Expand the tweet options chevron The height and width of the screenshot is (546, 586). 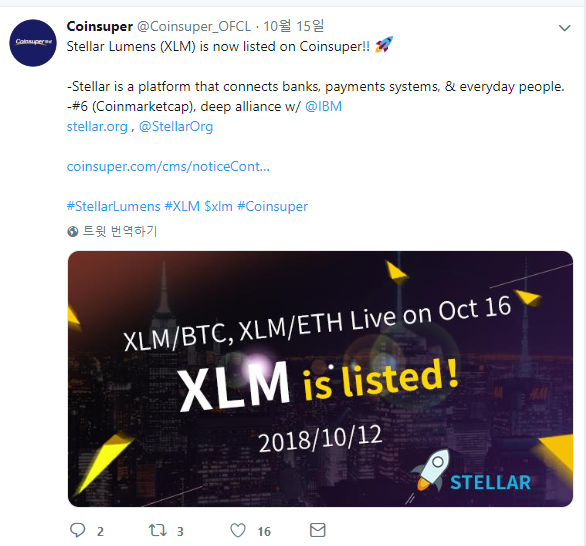pos(564,28)
